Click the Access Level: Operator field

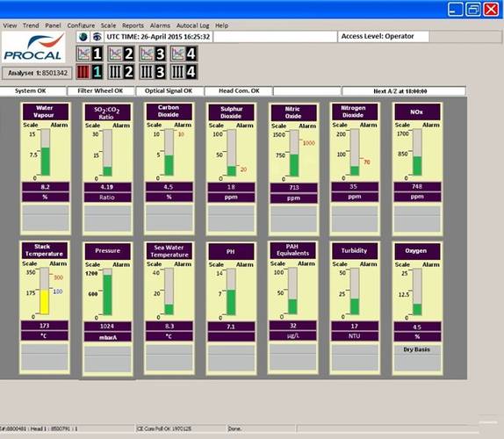coord(384,37)
